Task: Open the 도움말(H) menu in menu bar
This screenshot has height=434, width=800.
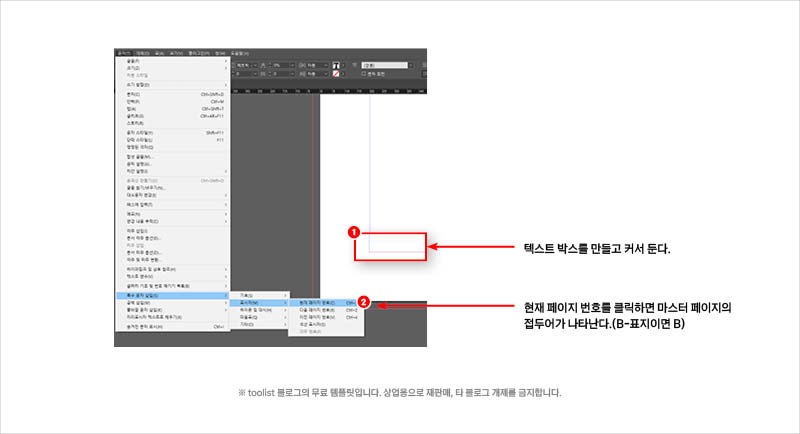Action: click(x=239, y=53)
